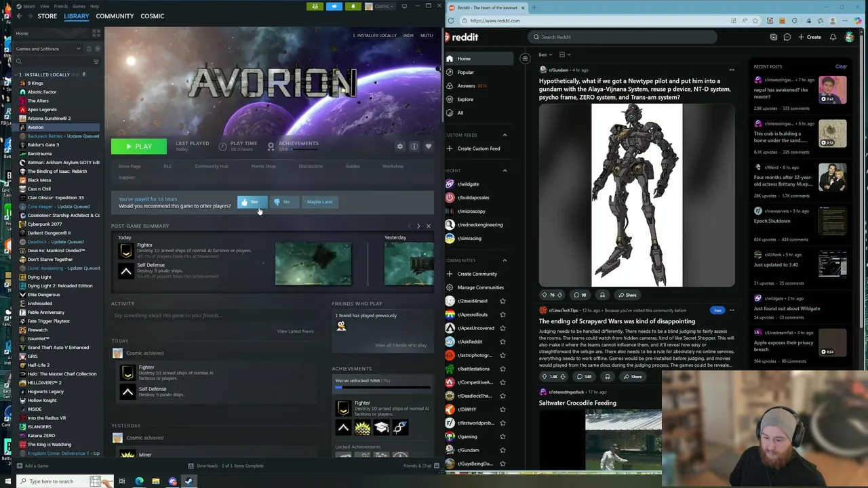Open the Best sort dropdown on Reddit
Viewport: 868px width, 488px height.
coord(545,54)
